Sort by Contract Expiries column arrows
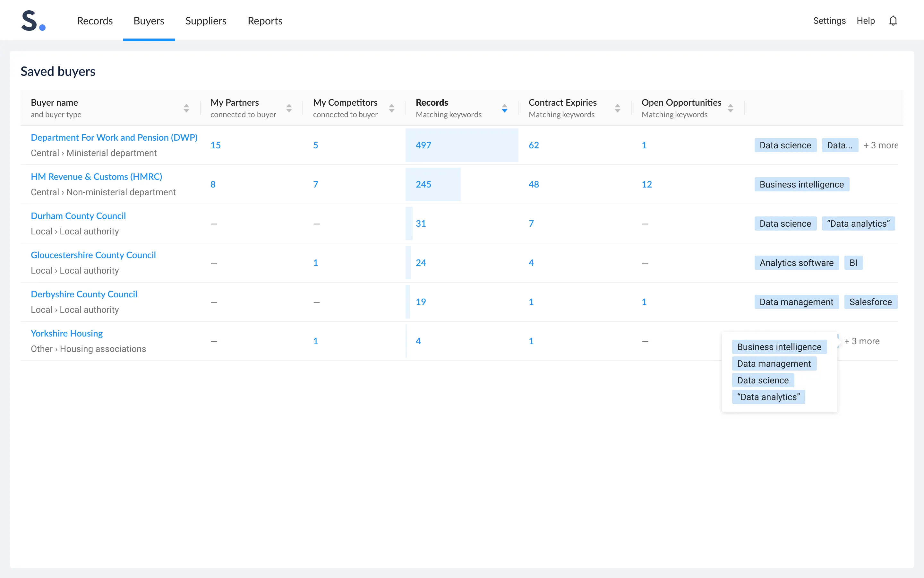The width and height of the screenshot is (924, 578). pos(617,108)
